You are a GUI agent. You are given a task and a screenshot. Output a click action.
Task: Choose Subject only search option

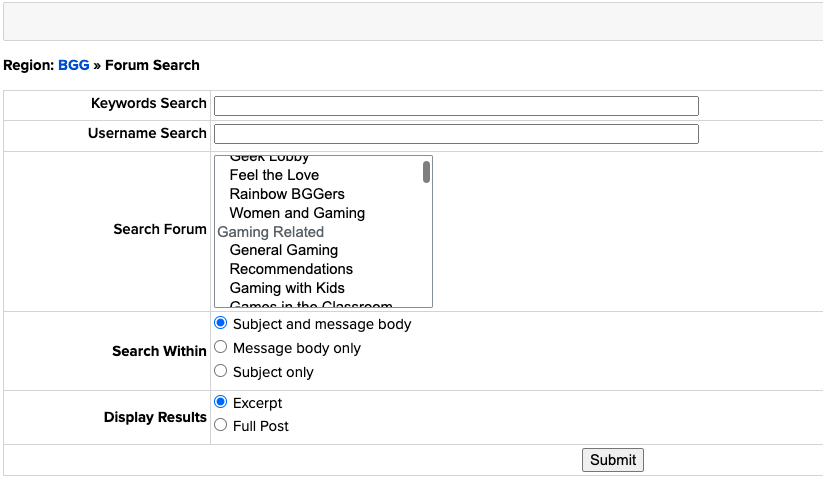(x=220, y=371)
